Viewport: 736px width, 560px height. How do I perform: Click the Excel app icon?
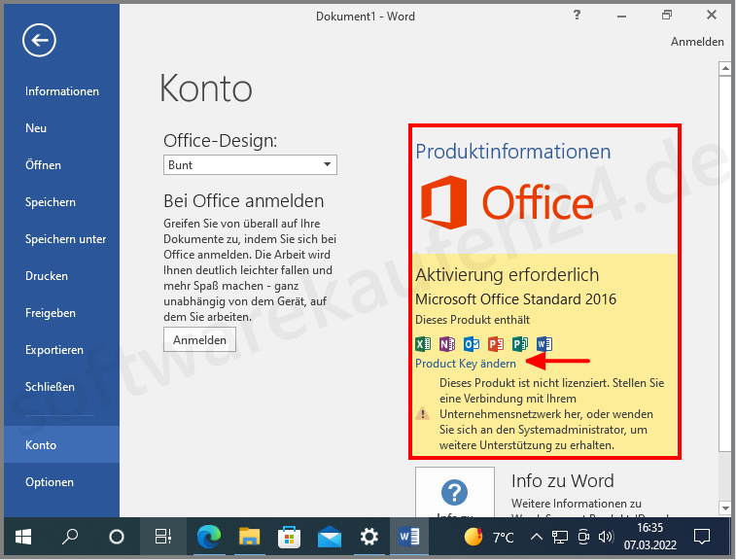point(423,344)
